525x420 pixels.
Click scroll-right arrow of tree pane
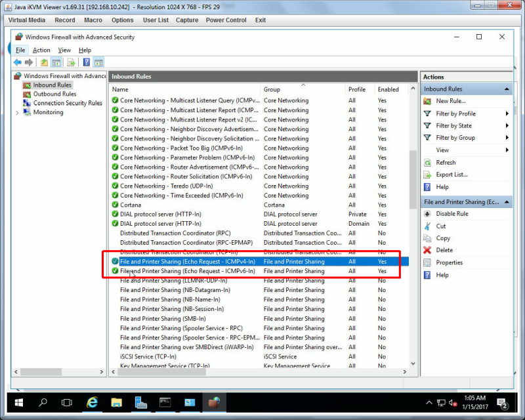pyautogui.click(x=102, y=372)
